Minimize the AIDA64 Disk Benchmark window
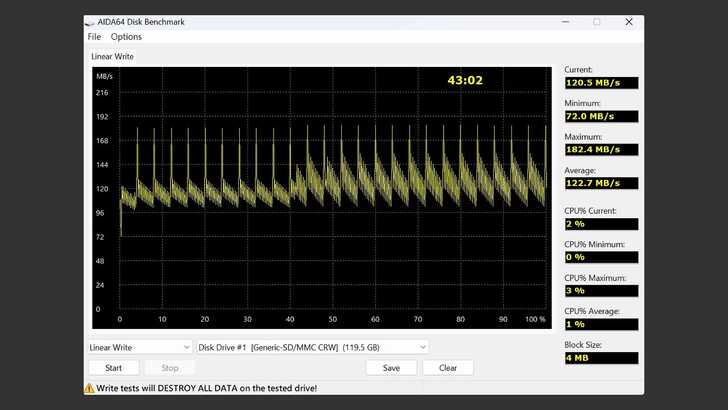The height and width of the screenshot is (410, 728). (x=564, y=22)
